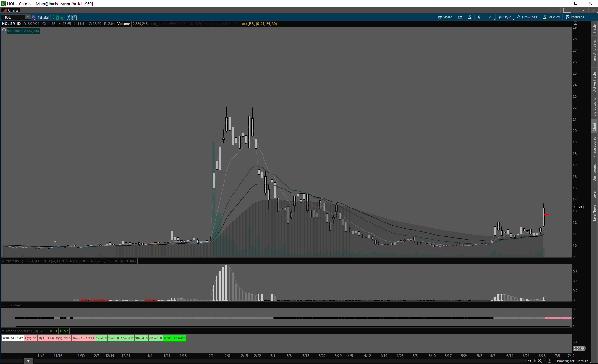Open Edit Studies flask icon

click(x=470, y=17)
